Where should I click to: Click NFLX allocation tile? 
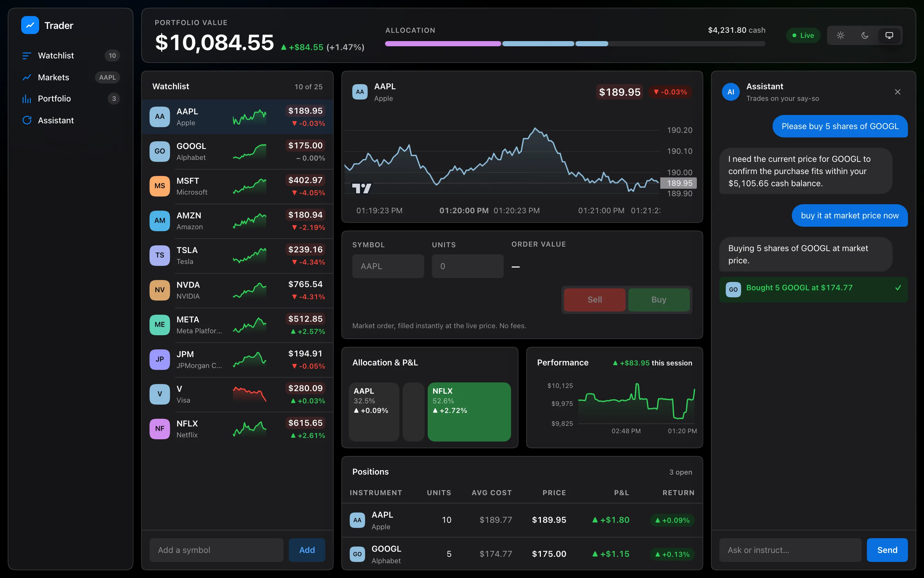(469, 412)
